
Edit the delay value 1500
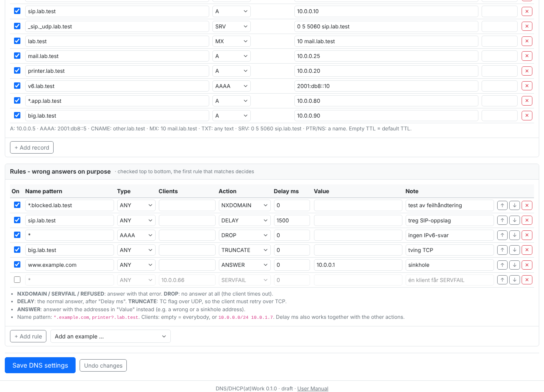point(292,220)
